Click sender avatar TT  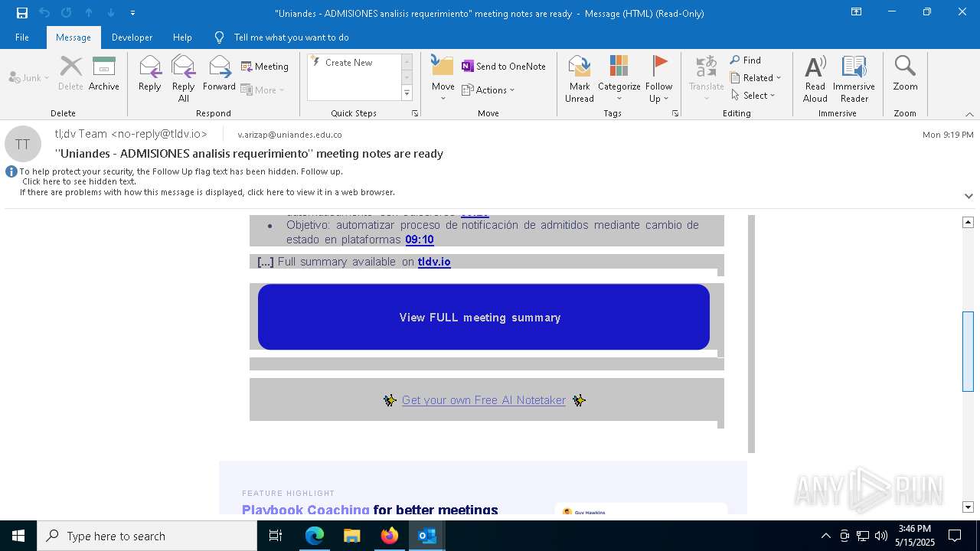pos(23,144)
